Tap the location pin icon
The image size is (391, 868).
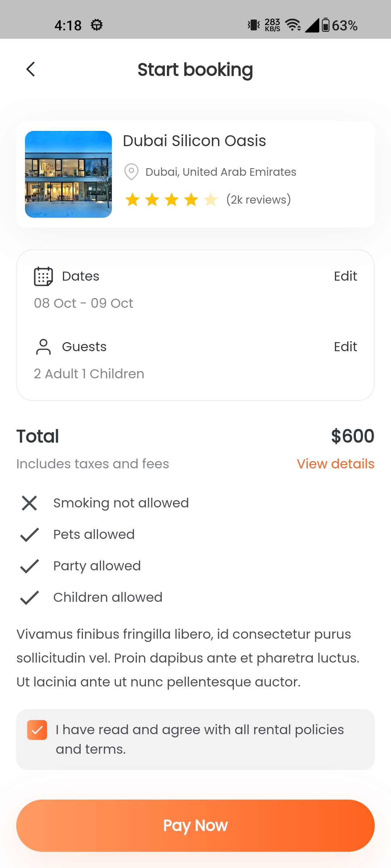coord(131,172)
